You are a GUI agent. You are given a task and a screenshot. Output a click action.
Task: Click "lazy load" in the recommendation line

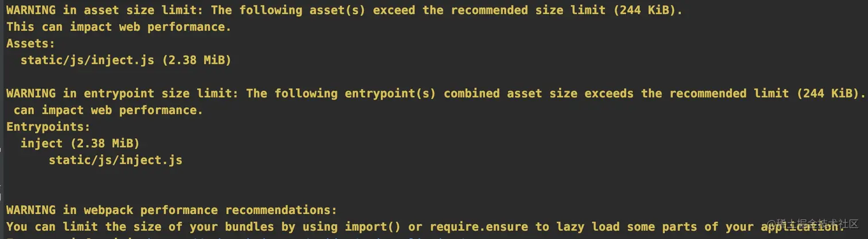coord(587,226)
